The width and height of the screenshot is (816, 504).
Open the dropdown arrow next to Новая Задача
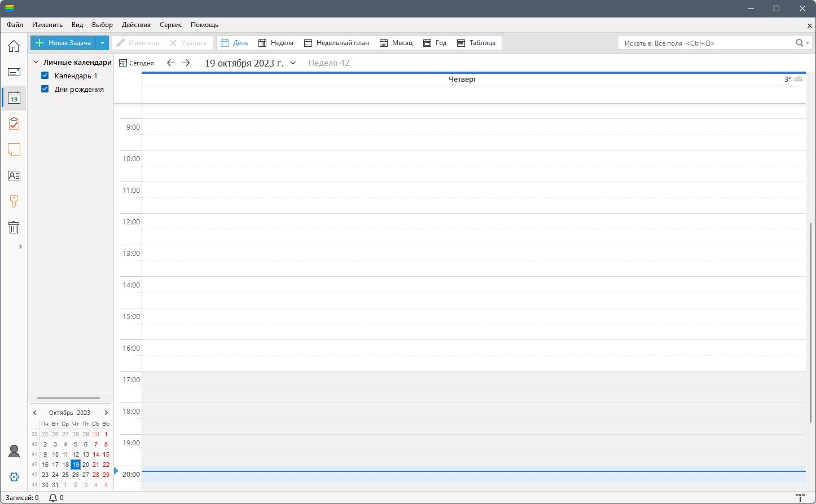click(x=102, y=43)
